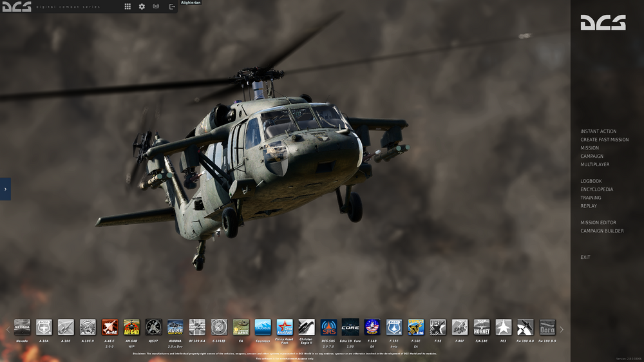The width and height of the screenshot is (644, 362).
Task: Select the AH-64D module icon
Action: (131, 327)
